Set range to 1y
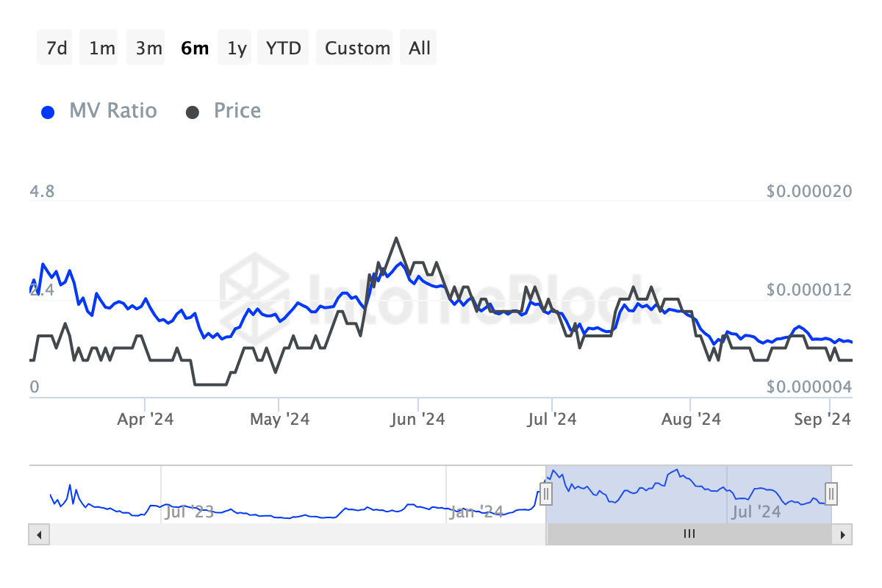Viewport: 882px width, 588px height. [x=237, y=48]
